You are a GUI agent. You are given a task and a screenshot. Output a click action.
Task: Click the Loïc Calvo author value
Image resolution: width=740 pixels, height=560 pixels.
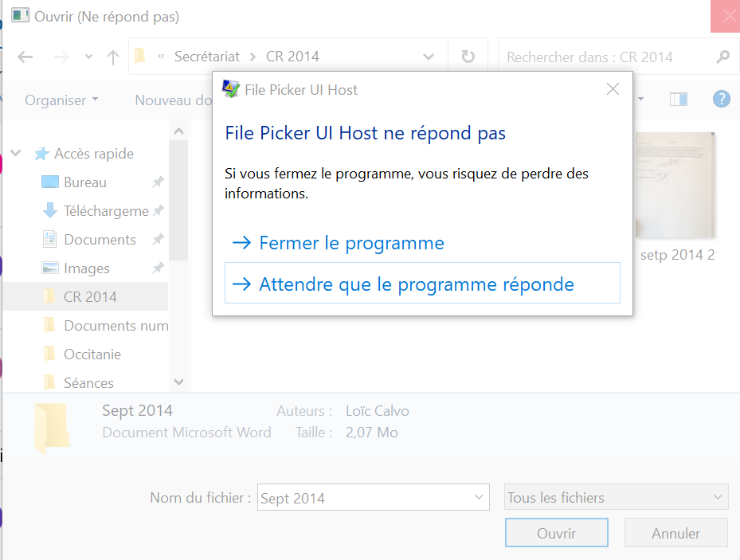(x=377, y=411)
